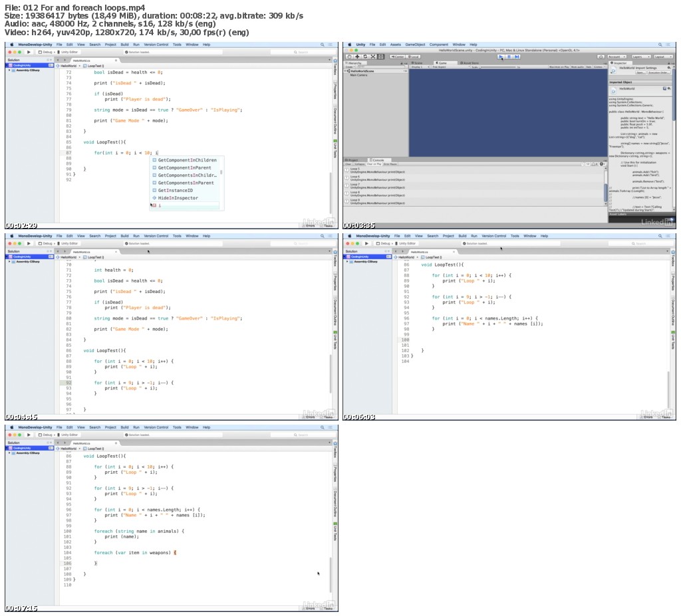Open the Account dropdown in Unity

click(616, 57)
